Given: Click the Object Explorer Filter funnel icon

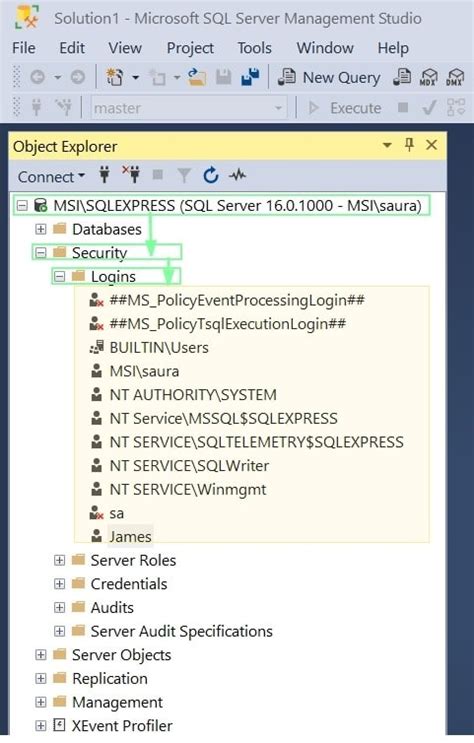Looking at the screenshot, I should [184, 176].
